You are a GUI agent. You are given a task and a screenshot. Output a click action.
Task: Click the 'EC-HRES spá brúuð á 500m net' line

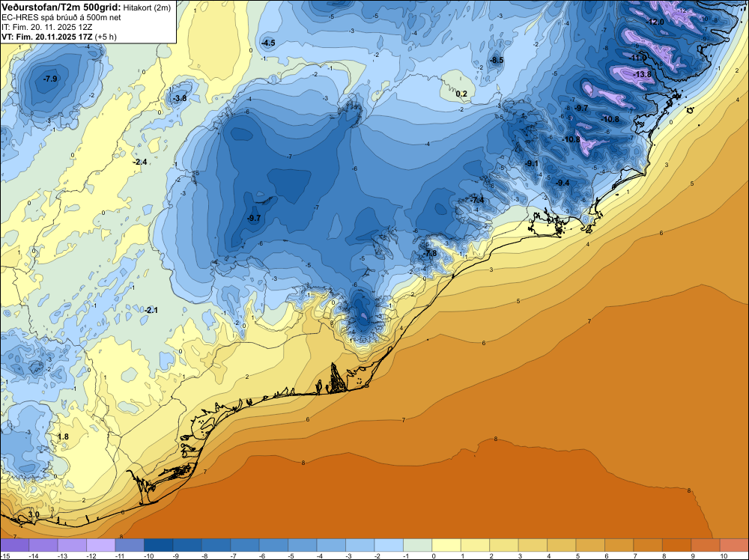point(61,18)
